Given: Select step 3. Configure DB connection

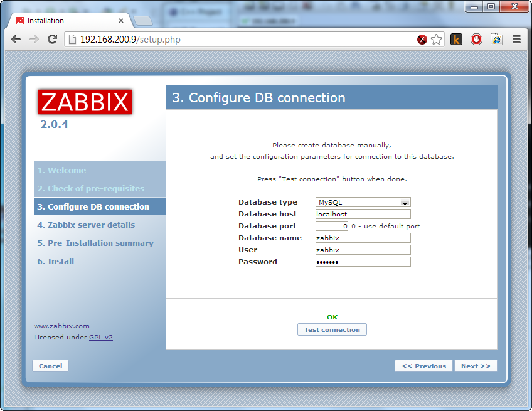Looking at the screenshot, I should (x=100, y=206).
